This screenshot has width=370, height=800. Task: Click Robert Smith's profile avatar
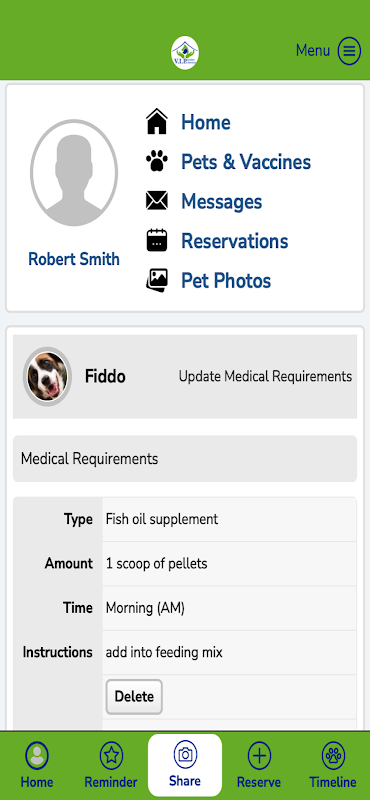pyautogui.click(x=74, y=172)
